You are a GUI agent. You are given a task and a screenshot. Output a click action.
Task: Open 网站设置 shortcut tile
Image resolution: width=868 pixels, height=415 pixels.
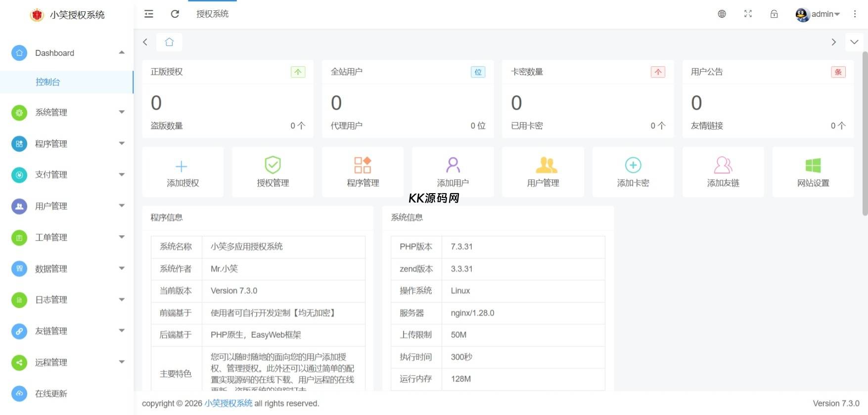813,172
